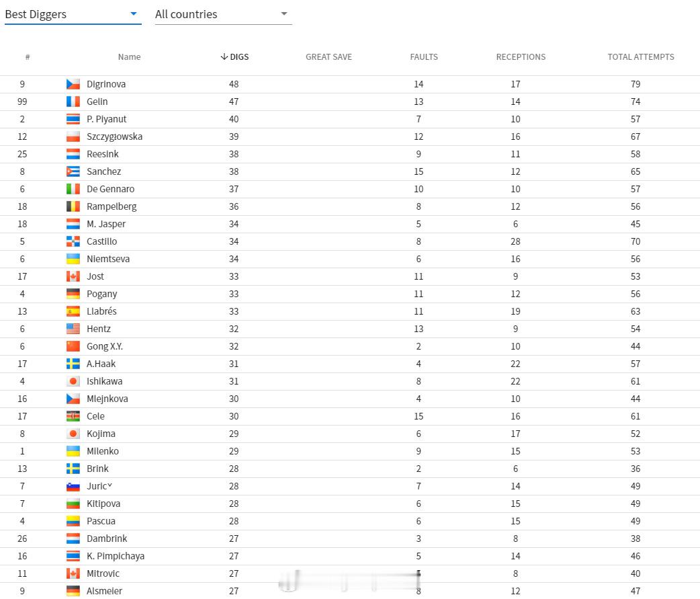This screenshot has height=599, width=700.
Task: Open the Best Diggers dropdown
Action: click(x=73, y=14)
